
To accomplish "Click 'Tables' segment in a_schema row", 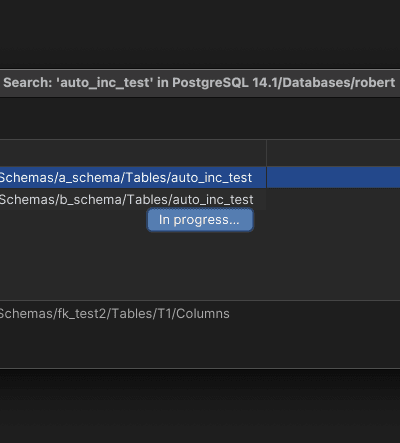I will click(x=146, y=178).
